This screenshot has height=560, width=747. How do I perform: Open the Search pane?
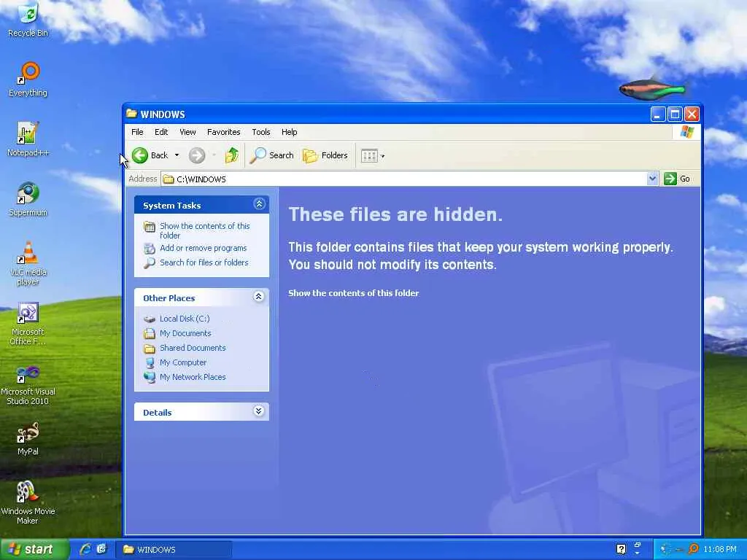coord(271,155)
